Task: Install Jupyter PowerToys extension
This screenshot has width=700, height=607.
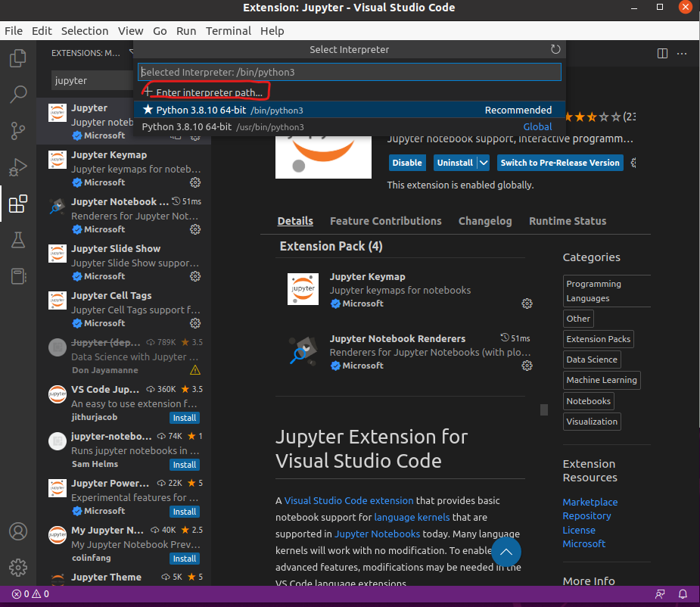Action: pyautogui.click(x=185, y=512)
